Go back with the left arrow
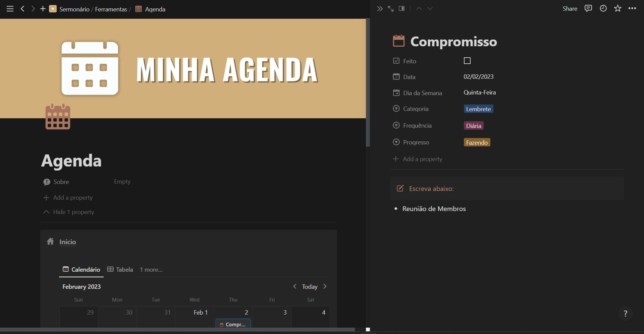This screenshot has height=334, width=644. pos(22,9)
